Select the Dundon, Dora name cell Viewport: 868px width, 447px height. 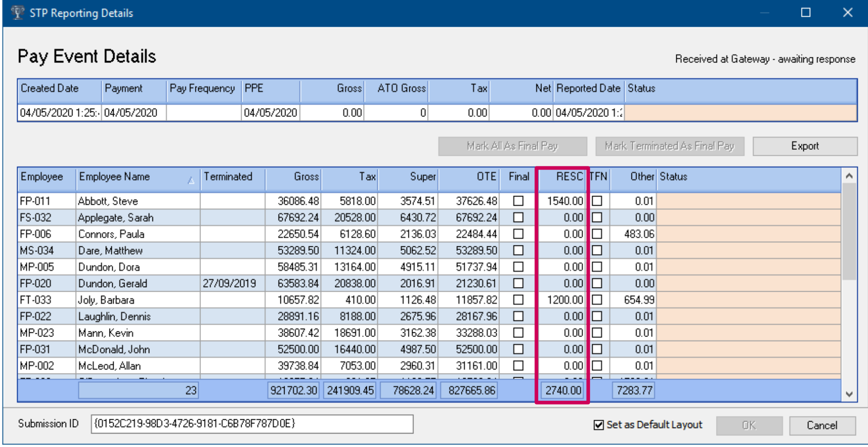(138, 267)
